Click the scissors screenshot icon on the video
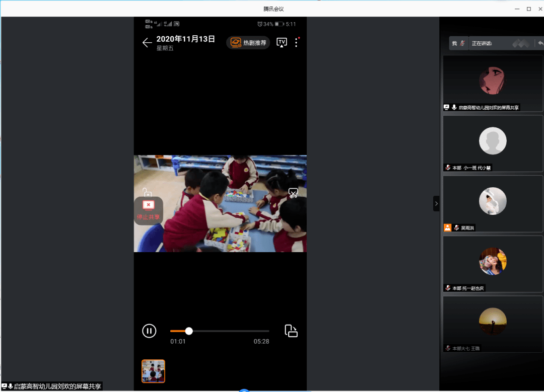544x392 pixels. (293, 193)
